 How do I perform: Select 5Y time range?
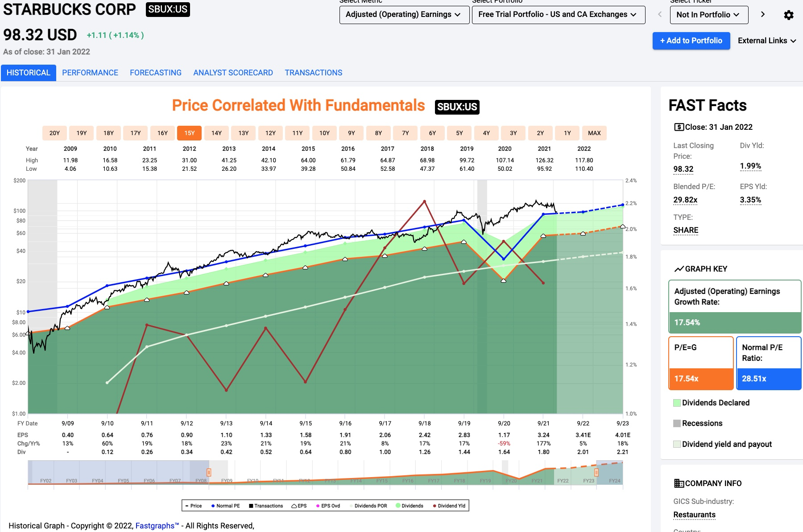(459, 133)
